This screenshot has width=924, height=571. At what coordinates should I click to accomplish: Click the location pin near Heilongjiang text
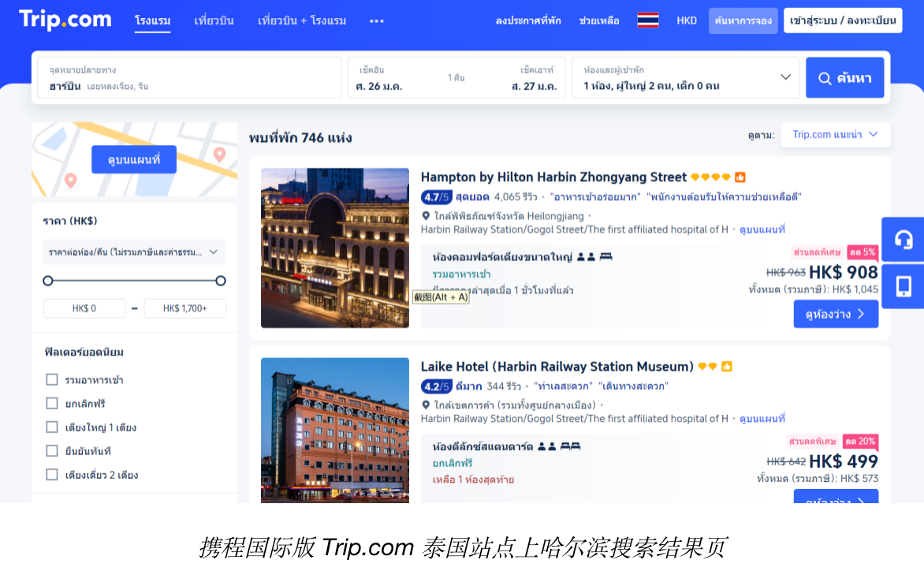(x=426, y=216)
